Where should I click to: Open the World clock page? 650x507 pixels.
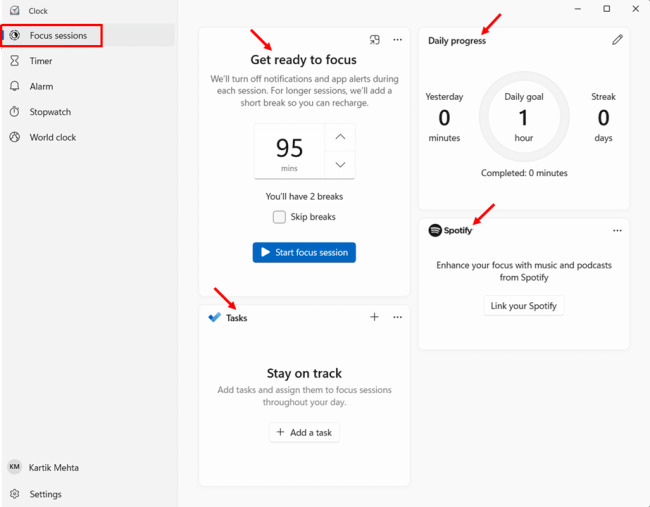click(x=88, y=137)
